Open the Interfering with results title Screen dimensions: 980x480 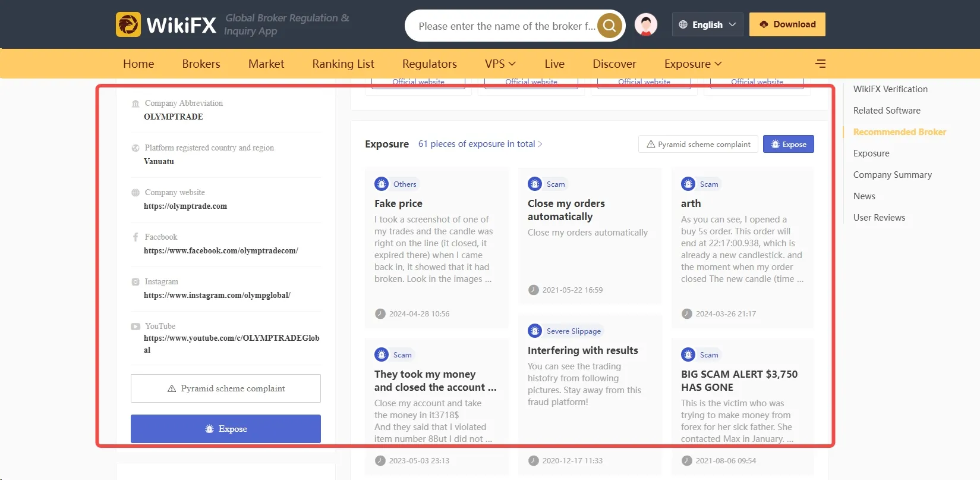583,350
